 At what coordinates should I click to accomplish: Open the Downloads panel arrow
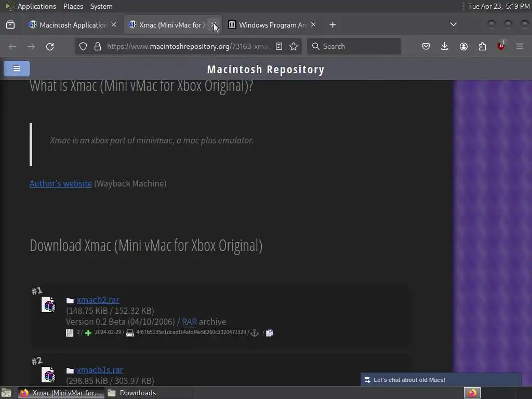445,46
